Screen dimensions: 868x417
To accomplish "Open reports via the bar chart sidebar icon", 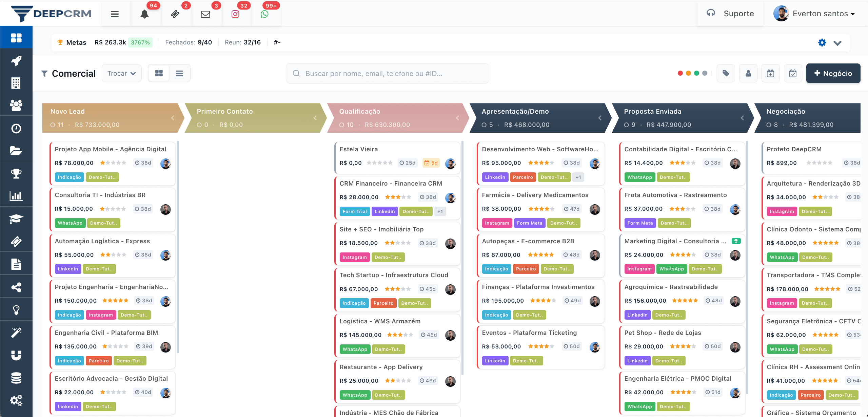I will (16, 196).
